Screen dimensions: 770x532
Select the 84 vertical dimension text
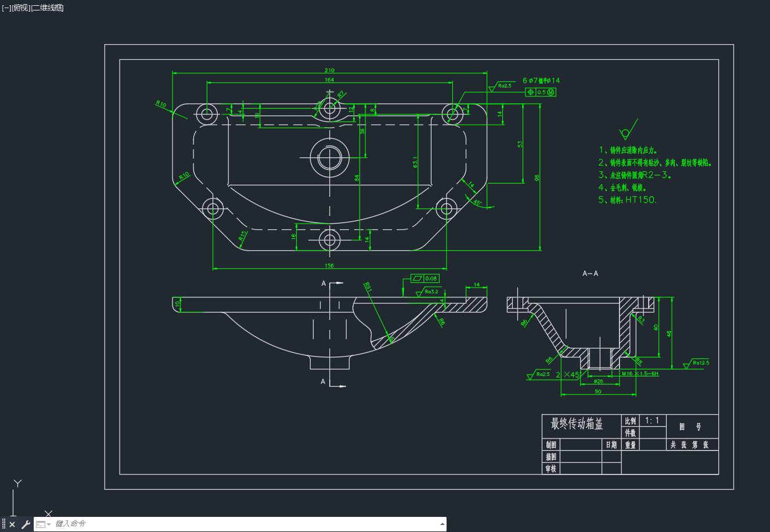pyautogui.click(x=357, y=178)
